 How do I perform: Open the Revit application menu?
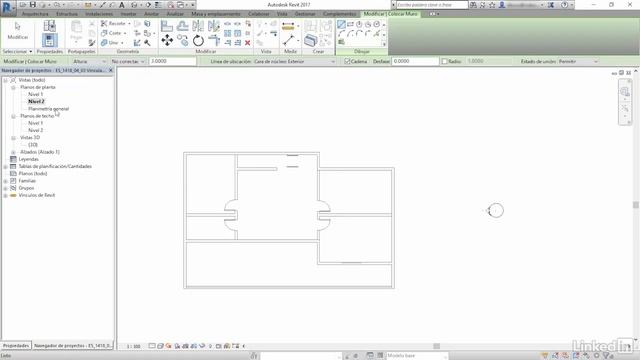(8, 7)
